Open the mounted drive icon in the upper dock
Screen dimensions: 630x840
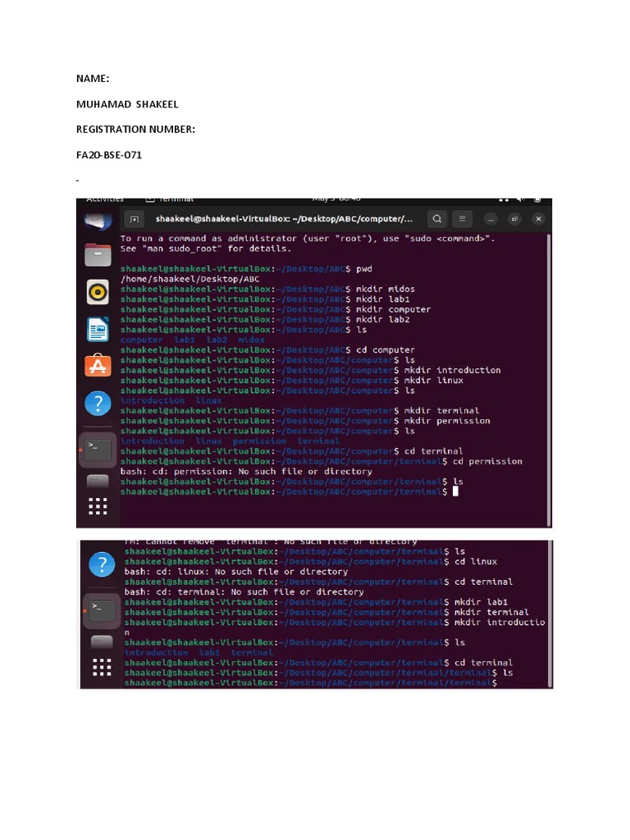98,481
